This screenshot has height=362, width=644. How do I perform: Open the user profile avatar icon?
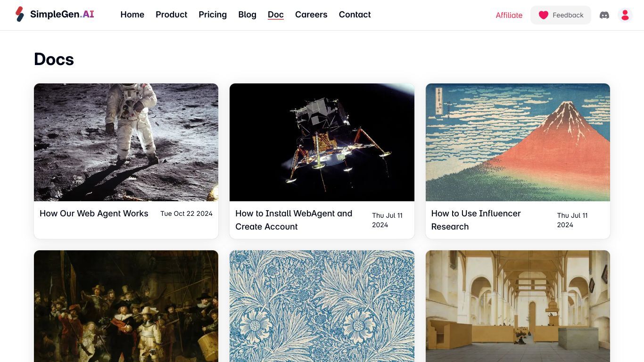pyautogui.click(x=625, y=15)
